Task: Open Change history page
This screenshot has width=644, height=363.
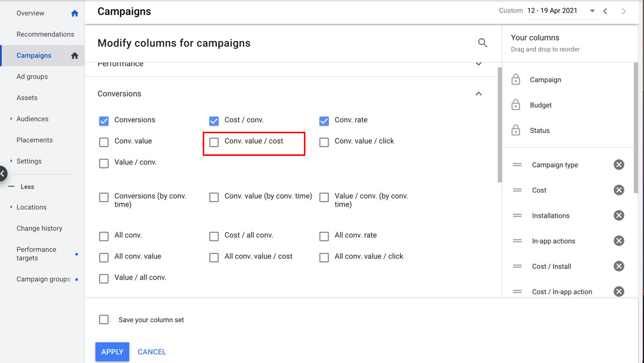Action: [39, 228]
